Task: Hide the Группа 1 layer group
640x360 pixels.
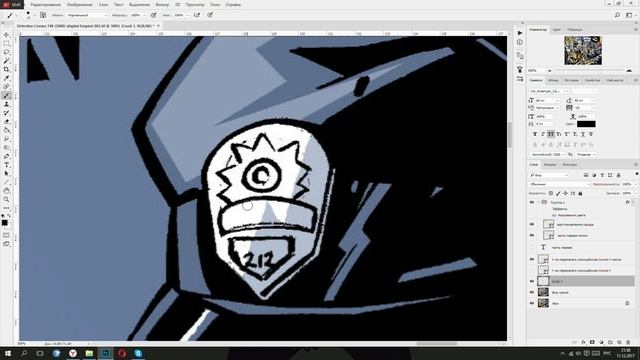Action: click(532, 202)
